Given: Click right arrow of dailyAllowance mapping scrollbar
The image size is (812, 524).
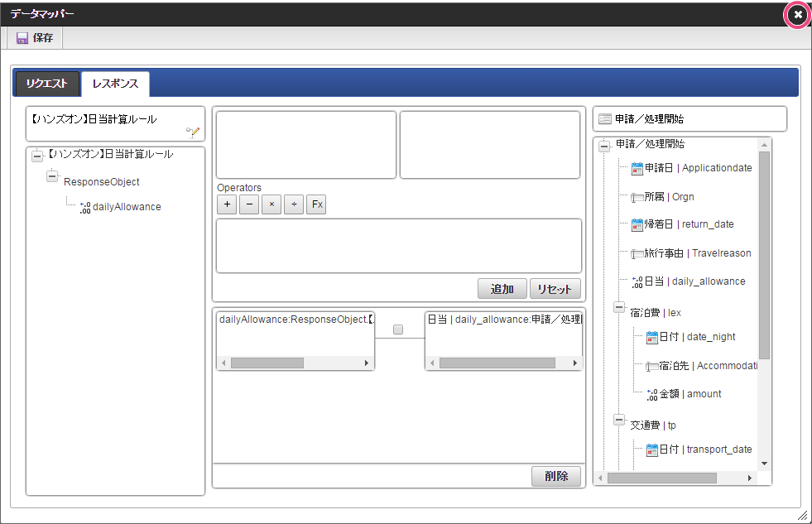Looking at the screenshot, I should tap(367, 363).
